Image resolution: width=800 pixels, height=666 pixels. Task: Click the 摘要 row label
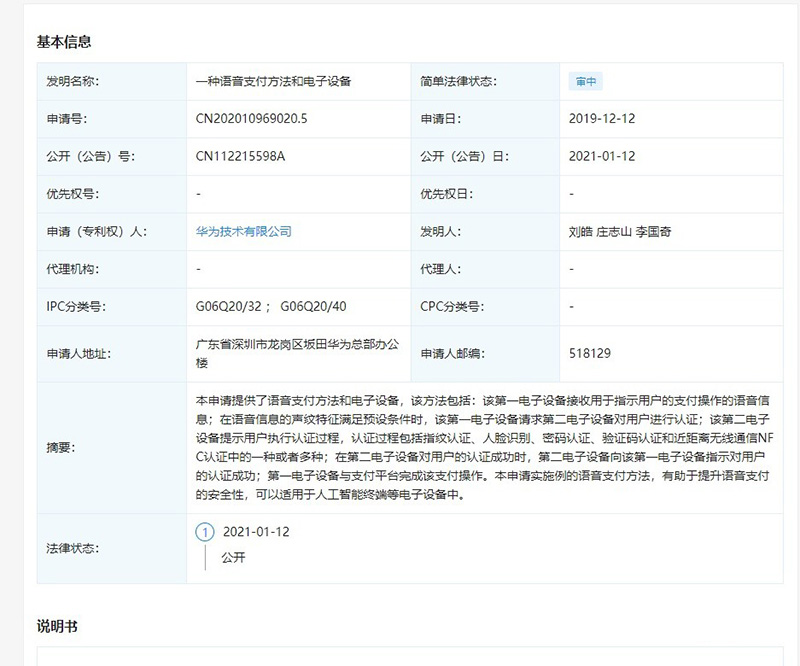click(59, 448)
